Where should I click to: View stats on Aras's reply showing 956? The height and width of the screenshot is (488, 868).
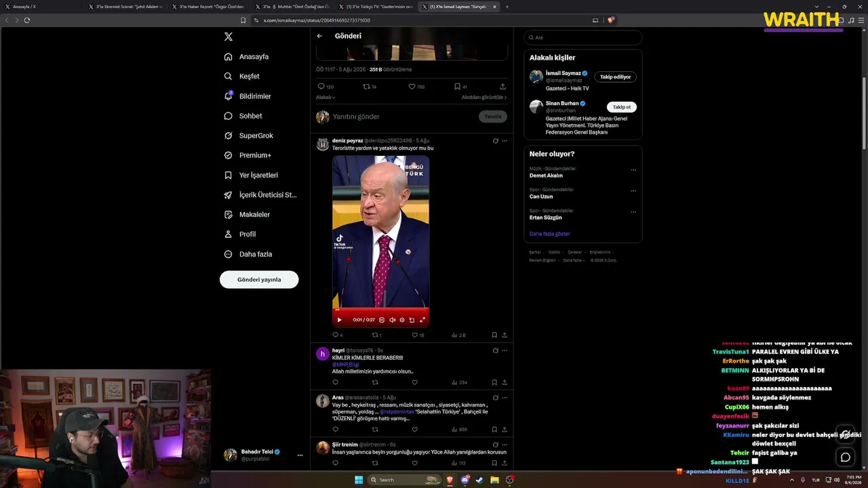459,430
